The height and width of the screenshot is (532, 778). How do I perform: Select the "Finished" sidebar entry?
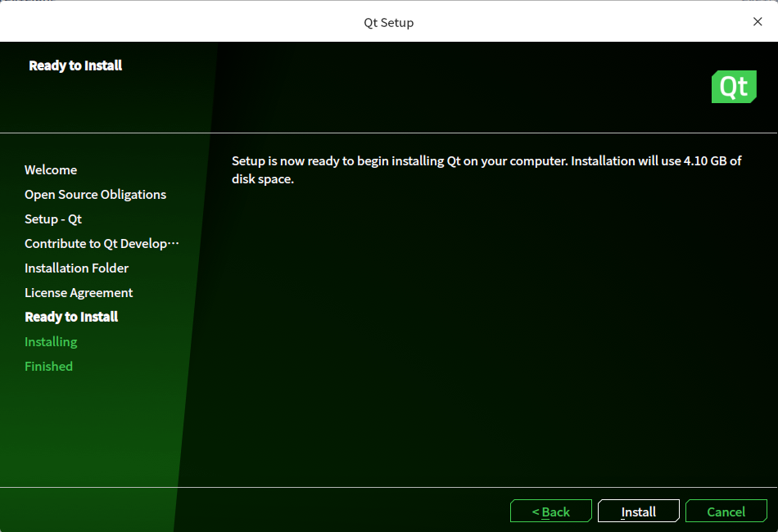(48, 366)
